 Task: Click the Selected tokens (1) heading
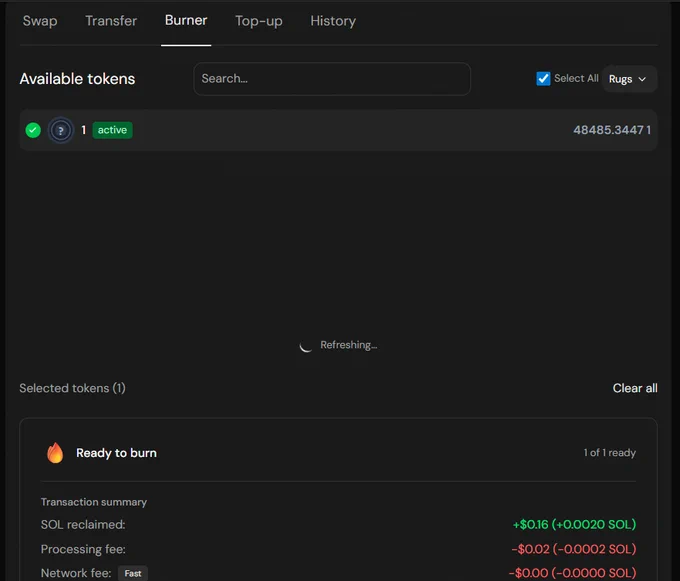tap(72, 388)
